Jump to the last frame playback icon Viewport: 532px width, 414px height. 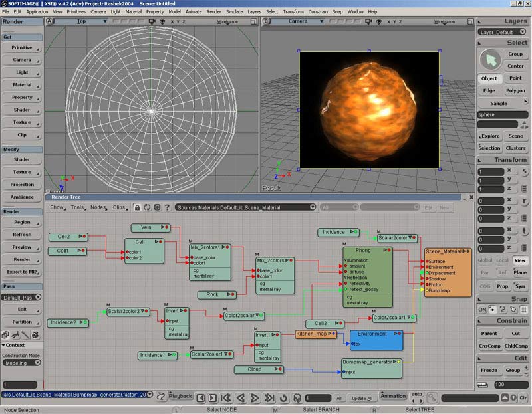pyautogui.click(x=269, y=398)
